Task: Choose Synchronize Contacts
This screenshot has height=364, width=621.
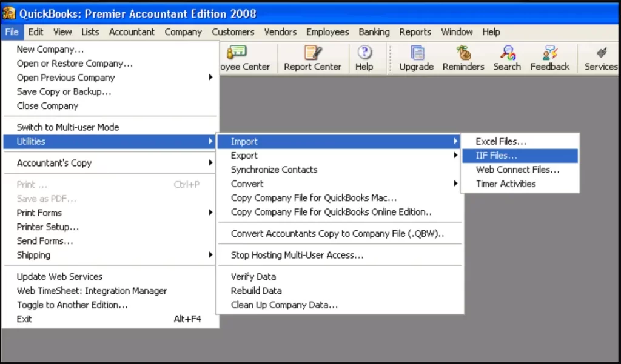Action: tap(274, 170)
